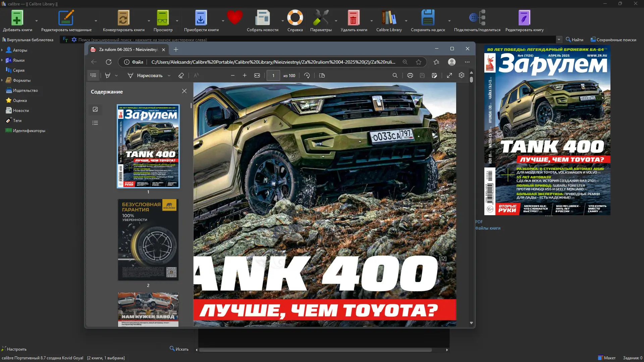Screen dimensions: 644x362
Task: Open the Файлы книги link
Action: [x=487, y=228]
